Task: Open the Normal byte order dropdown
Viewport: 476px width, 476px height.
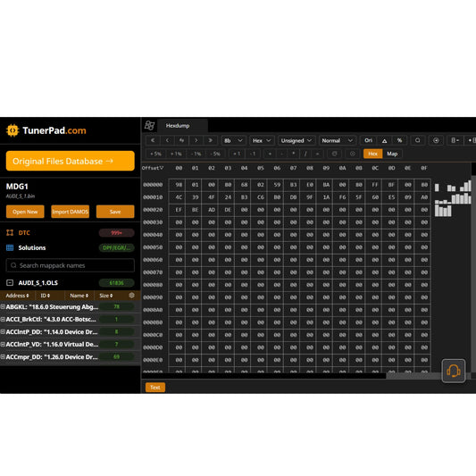Action: pyautogui.click(x=338, y=140)
